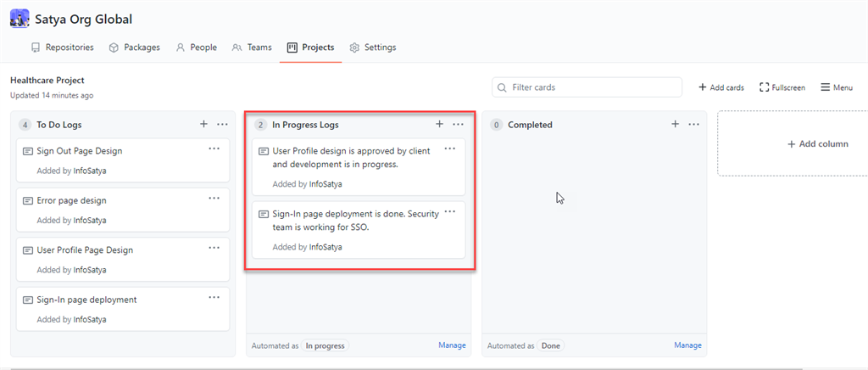This screenshot has height=370, width=868.
Task: Add card to Completed column
Action: pyautogui.click(x=675, y=124)
